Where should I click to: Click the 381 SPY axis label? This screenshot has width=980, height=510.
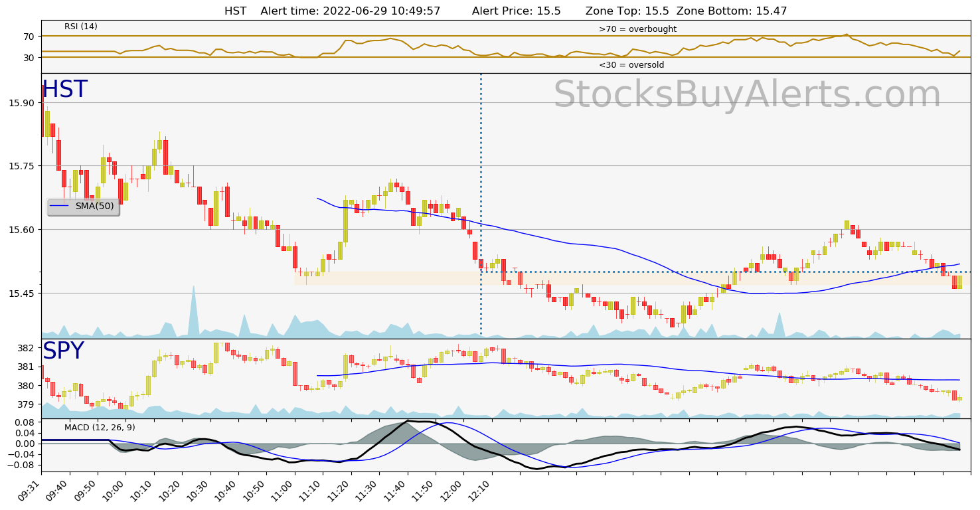[27, 367]
